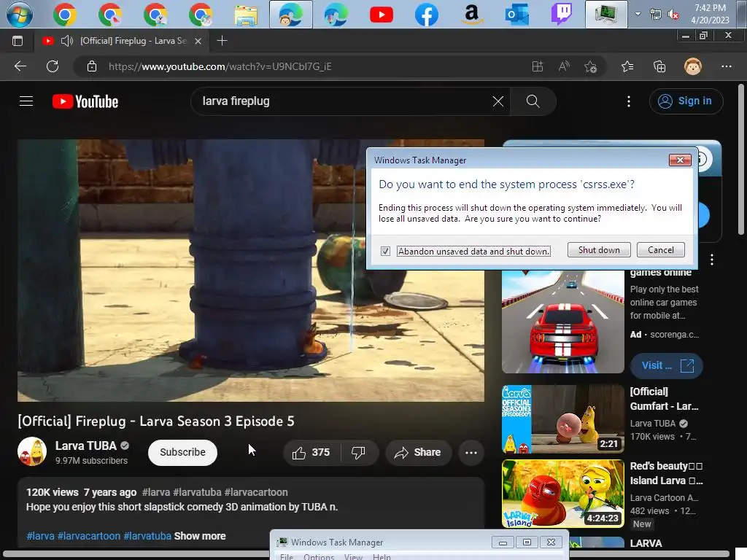The width and height of the screenshot is (747, 560).
Task: Click Shut down in the dialog
Action: coord(599,249)
